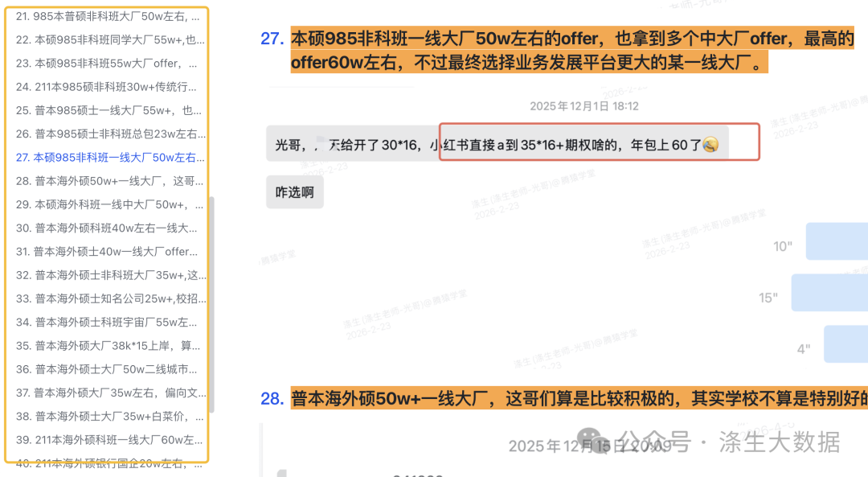This screenshot has height=477, width=868.
Task: Open outline item 37 普本海外硕大厂35w左右
Action: [111, 393]
